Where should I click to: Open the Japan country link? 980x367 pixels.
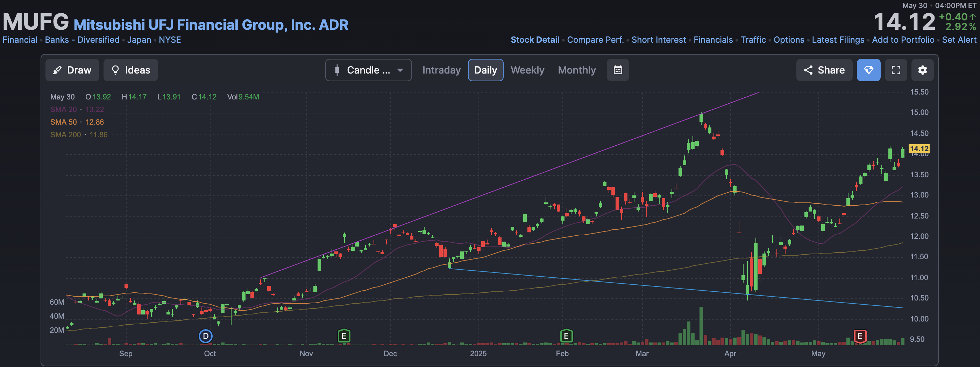tap(139, 40)
